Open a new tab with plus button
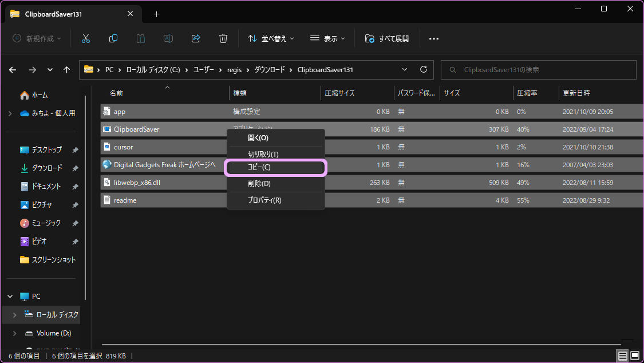The image size is (644, 363). click(156, 14)
